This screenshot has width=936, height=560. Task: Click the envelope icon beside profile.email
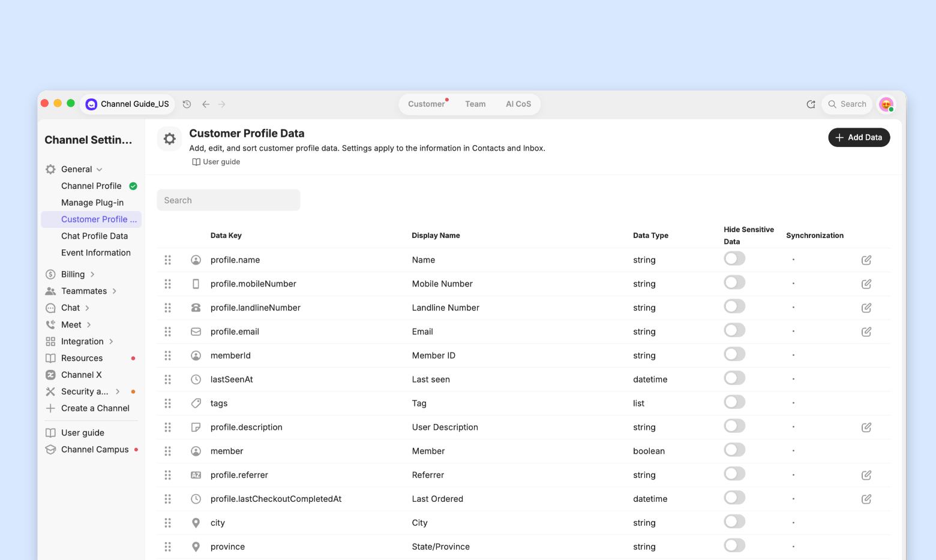[196, 332]
